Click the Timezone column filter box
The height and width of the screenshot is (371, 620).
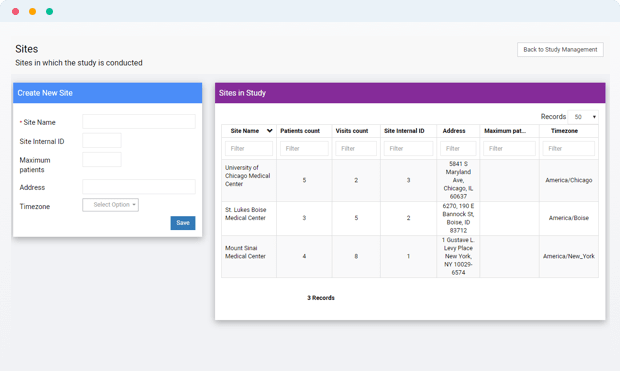[x=569, y=148]
